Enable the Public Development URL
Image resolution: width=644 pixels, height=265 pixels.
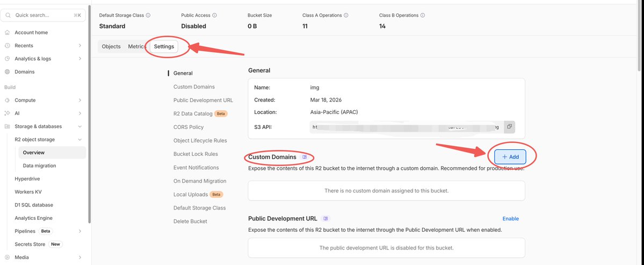click(x=510, y=219)
